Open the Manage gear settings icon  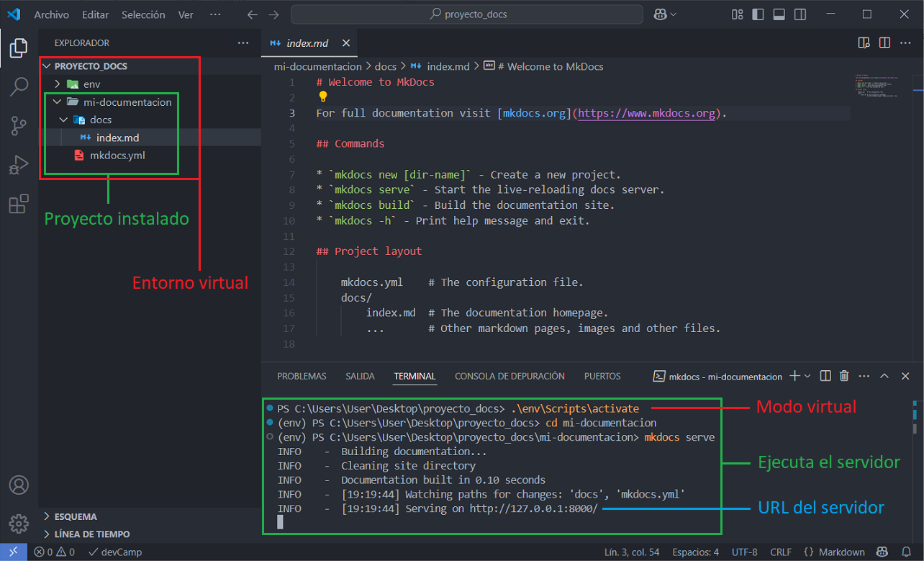tap(19, 524)
